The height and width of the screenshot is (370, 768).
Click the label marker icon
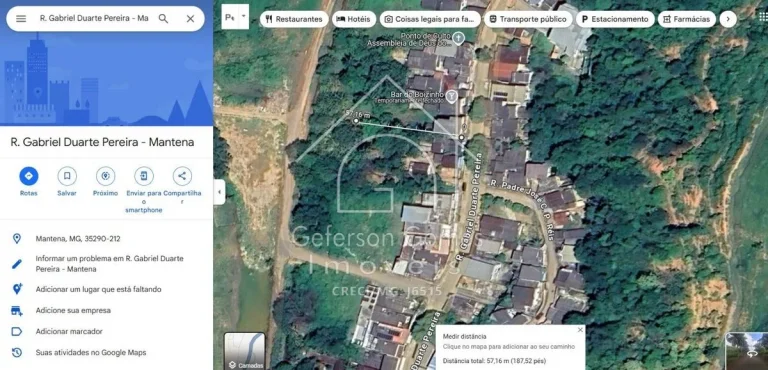tap(17, 331)
